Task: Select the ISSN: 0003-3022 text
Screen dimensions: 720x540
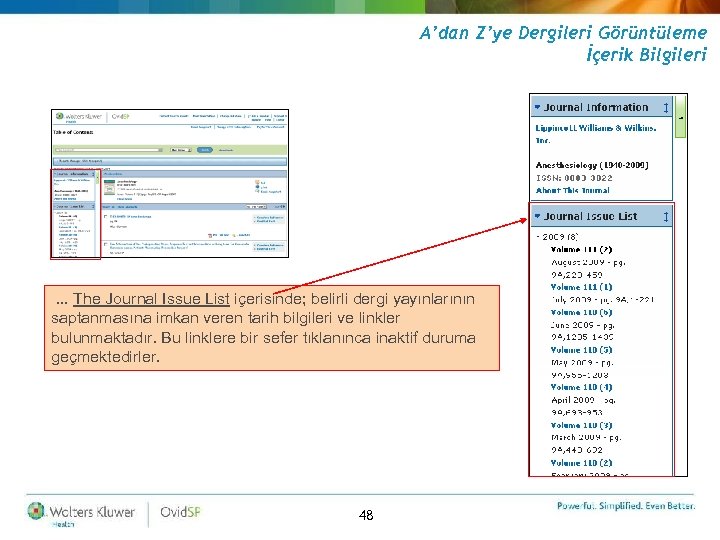Action: coord(574,178)
